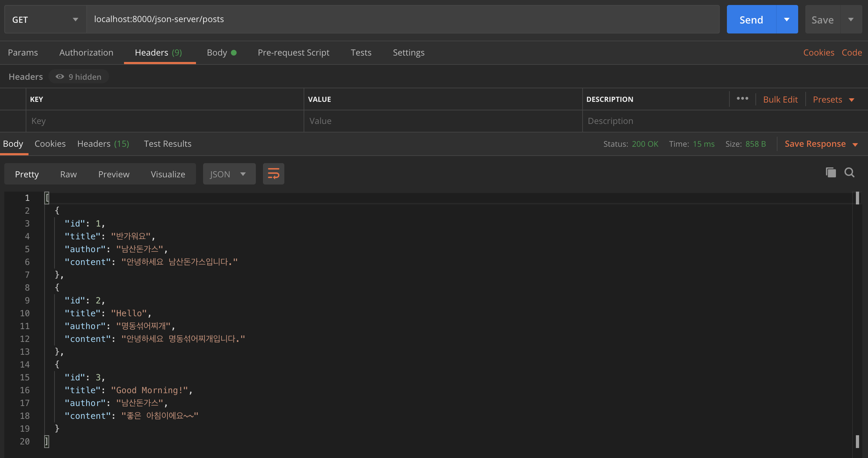868x458 pixels.
Task: Click the response body vertical scrollbar
Action: pyautogui.click(x=857, y=321)
